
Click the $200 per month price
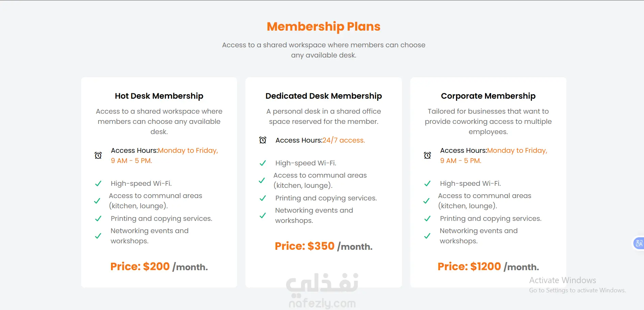(x=159, y=266)
